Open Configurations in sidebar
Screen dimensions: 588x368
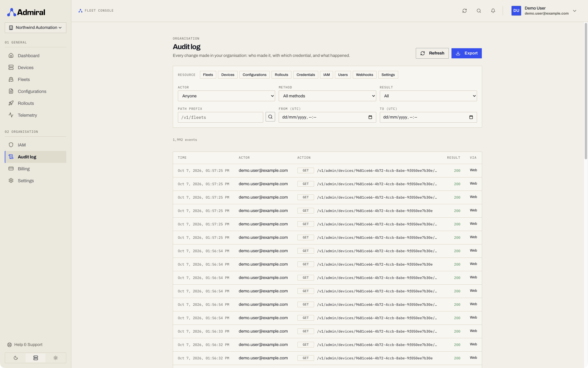(x=36, y=91)
